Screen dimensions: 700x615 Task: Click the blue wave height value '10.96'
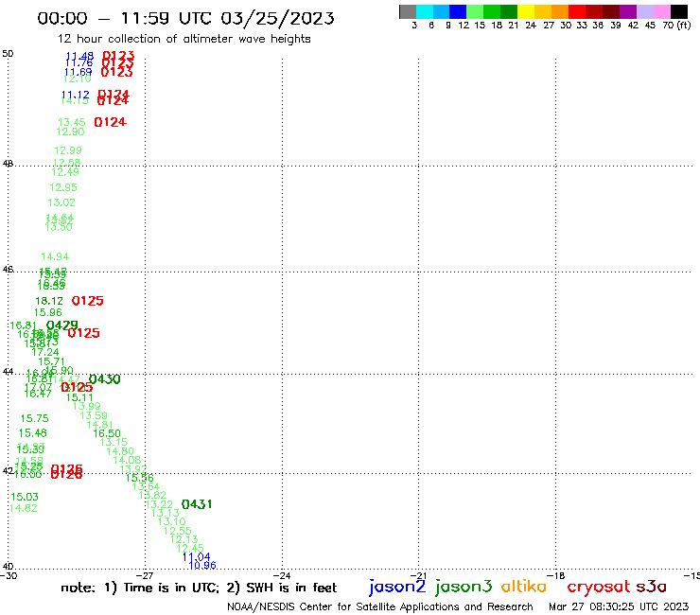pyautogui.click(x=202, y=566)
